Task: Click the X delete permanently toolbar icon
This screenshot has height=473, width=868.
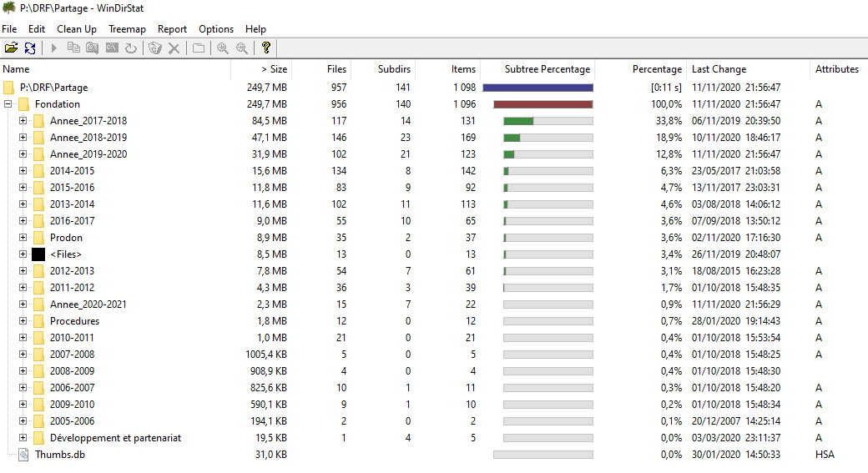Action: pyautogui.click(x=174, y=48)
